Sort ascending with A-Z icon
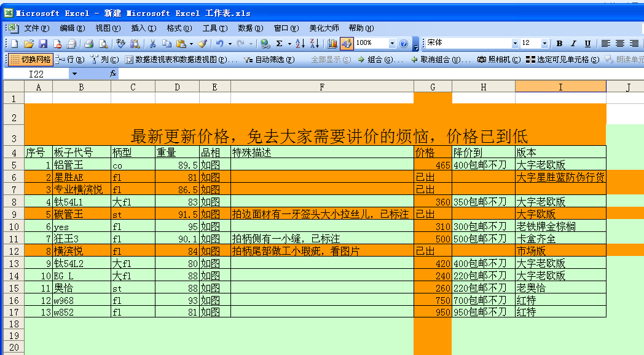 [300, 44]
